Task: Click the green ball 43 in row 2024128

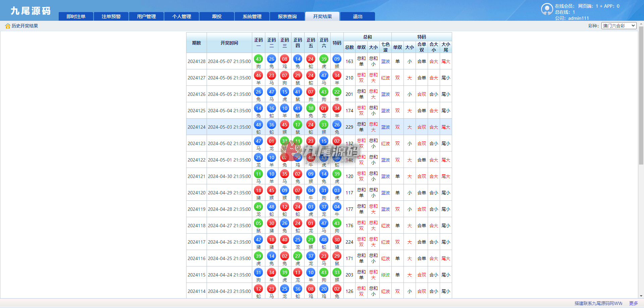Action: 258,59
